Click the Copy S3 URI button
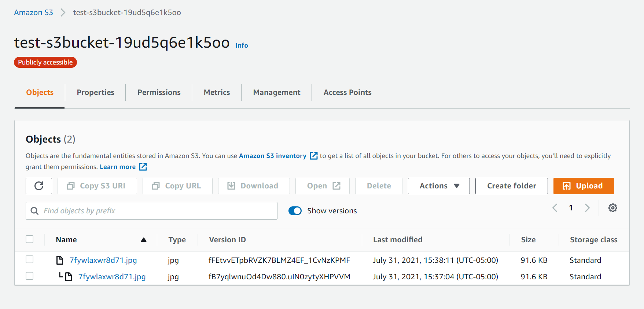 pyautogui.click(x=97, y=186)
